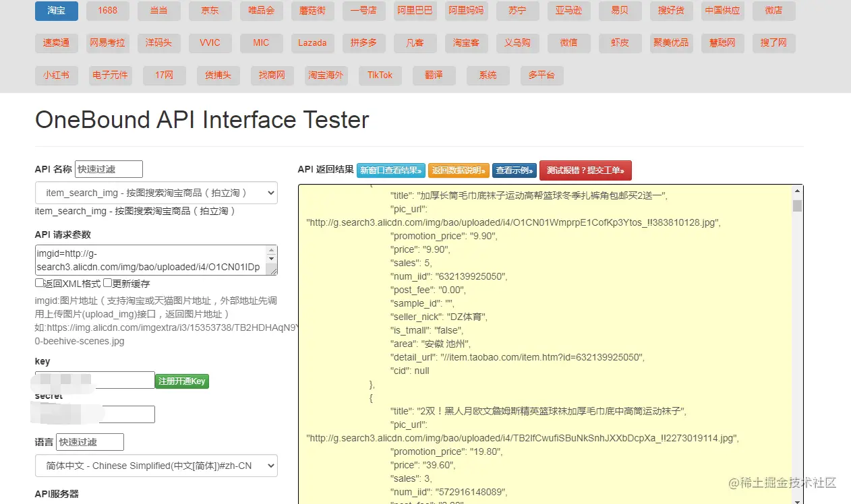This screenshot has width=851, height=504.
Task: Click inside the imgid request parameters textarea
Action: point(151,260)
